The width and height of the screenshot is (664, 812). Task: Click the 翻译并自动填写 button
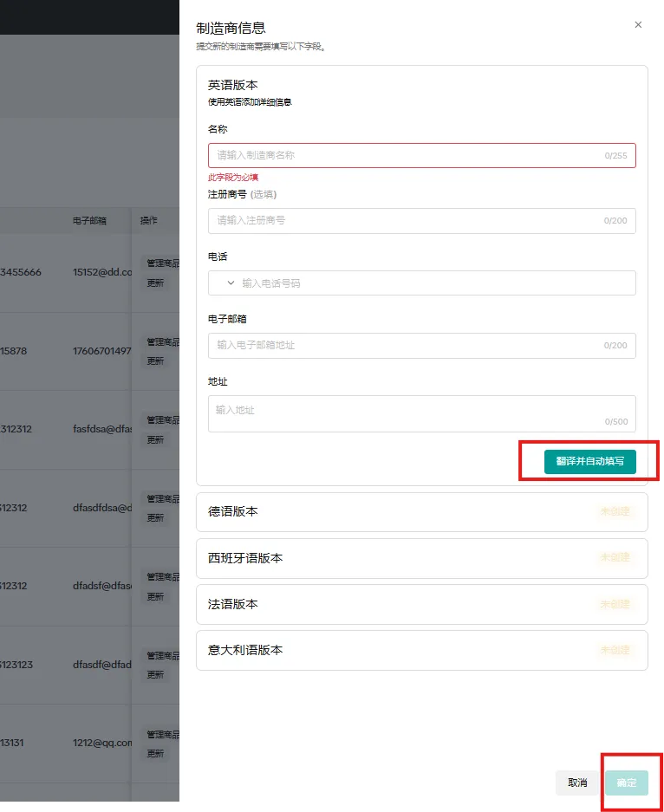[x=590, y=461]
